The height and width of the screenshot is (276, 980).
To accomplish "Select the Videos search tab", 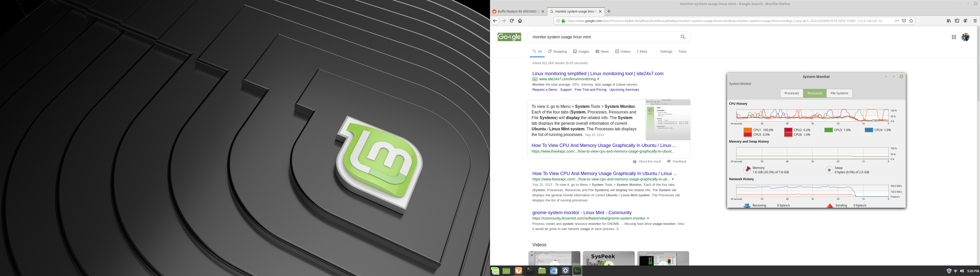I will pos(623,51).
